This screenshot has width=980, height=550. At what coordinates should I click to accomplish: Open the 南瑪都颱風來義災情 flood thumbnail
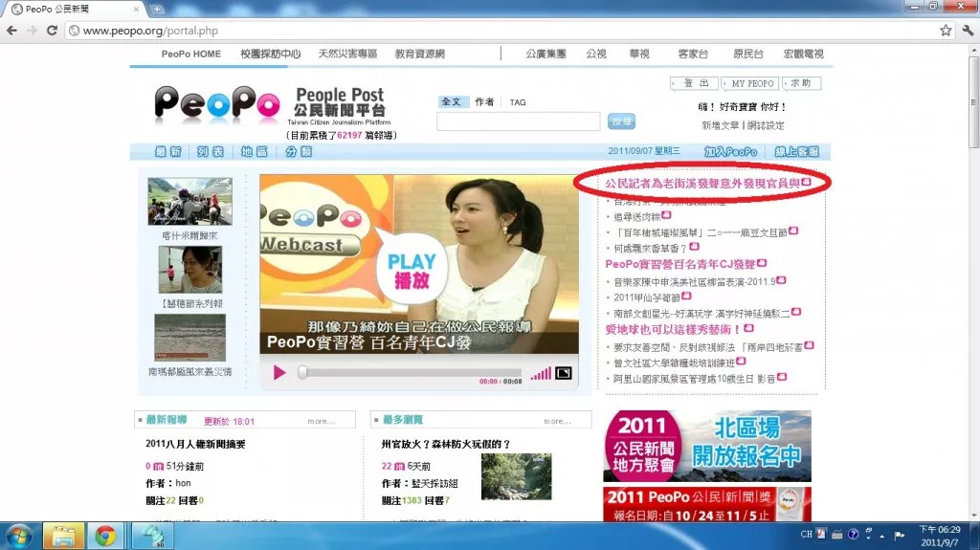tap(190, 338)
